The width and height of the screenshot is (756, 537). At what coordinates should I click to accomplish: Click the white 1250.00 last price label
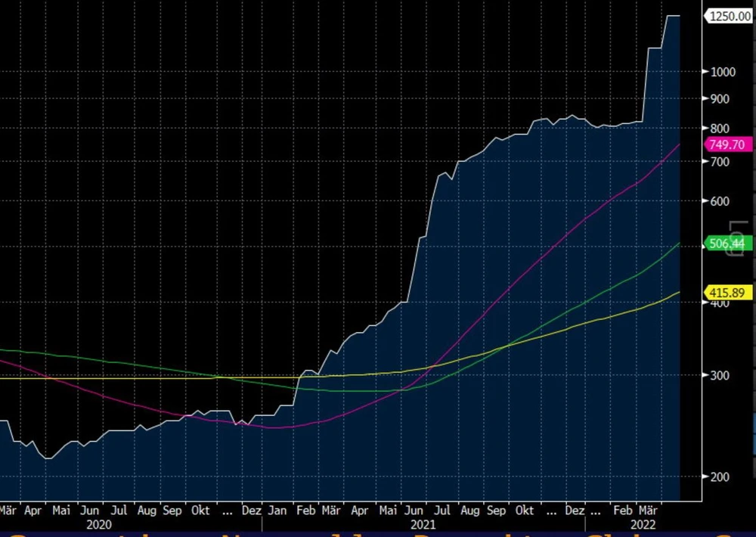tap(727, 17)
